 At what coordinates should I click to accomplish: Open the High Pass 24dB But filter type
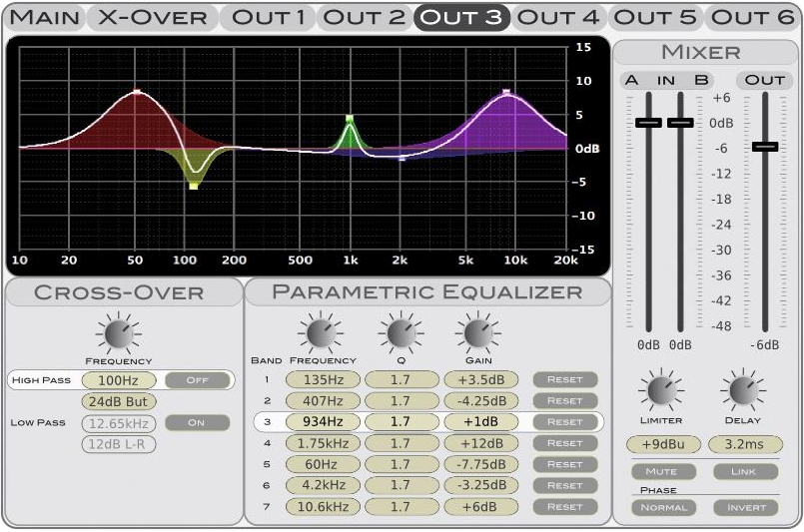pyautogui.click(x=119, y=402)
